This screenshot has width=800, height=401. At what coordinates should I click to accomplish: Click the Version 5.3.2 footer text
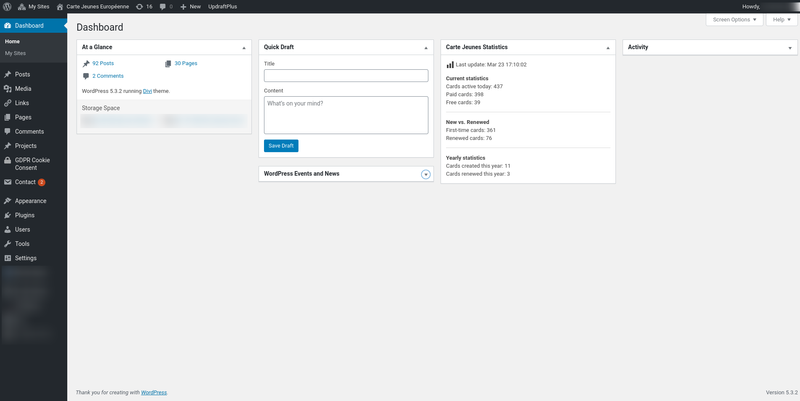[x=782, y=392]
